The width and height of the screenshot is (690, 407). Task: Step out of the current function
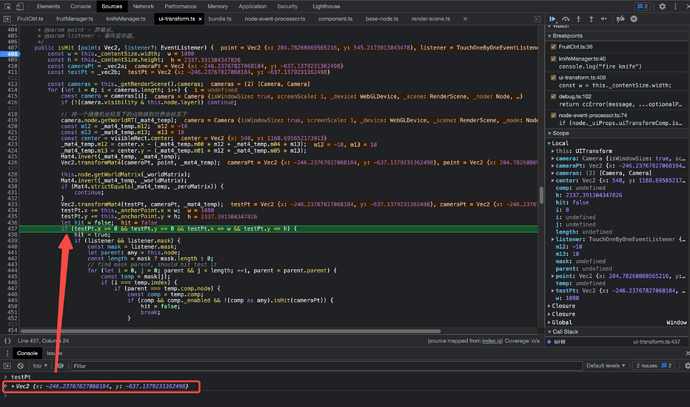coord(590,19)
